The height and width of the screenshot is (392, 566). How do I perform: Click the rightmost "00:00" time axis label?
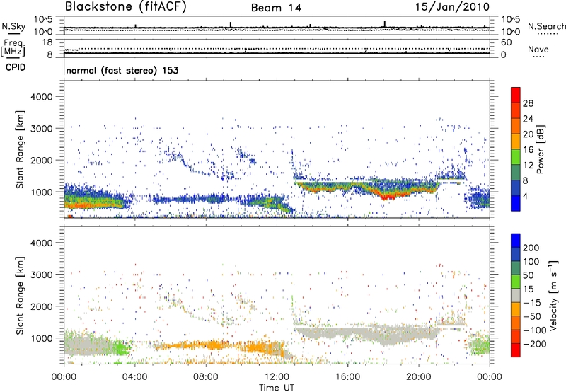tap(490, 377)
